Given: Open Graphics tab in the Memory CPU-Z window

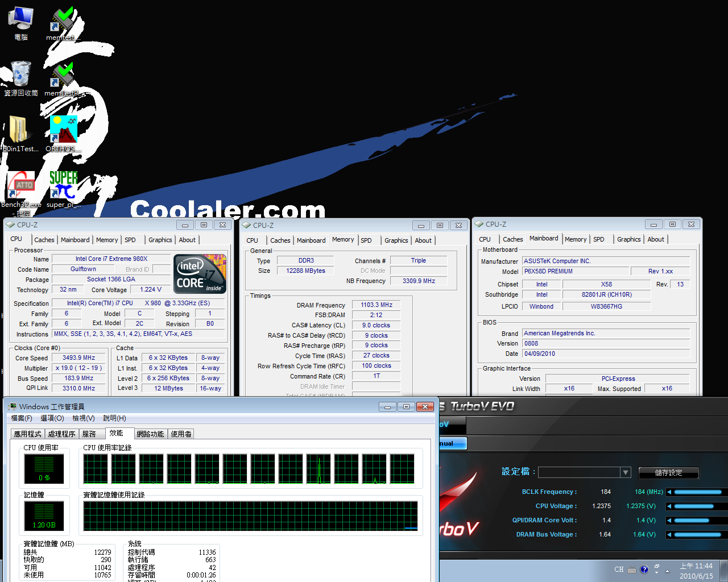Looking at the screenshot, I should [x=396, y=240].
